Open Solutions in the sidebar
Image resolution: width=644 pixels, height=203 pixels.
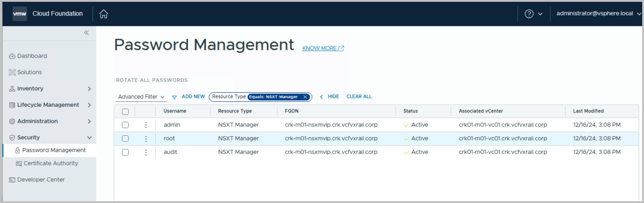pyautogui.click(x=30, y=72)
